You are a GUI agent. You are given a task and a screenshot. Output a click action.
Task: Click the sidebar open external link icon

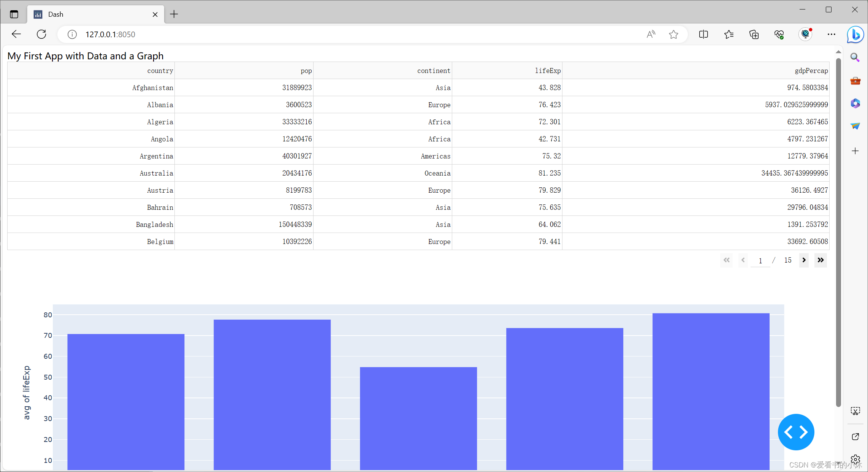(x=855, y=437)
